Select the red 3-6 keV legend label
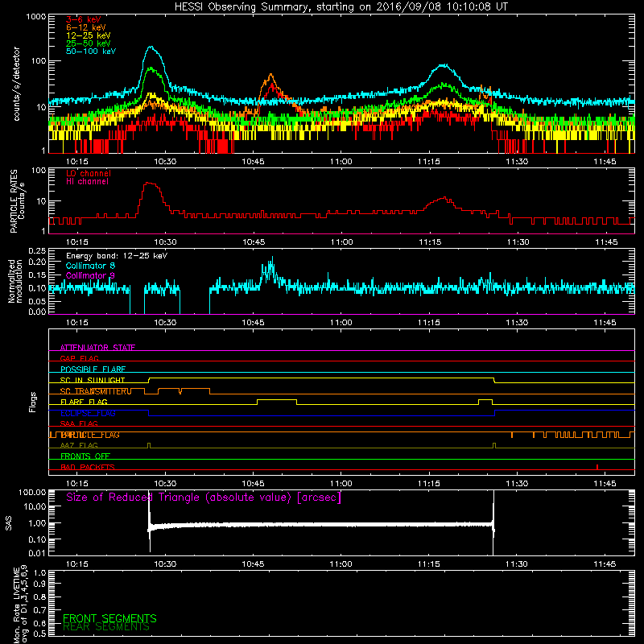Screen dimensions: 644x644 [x=84, y=19]
